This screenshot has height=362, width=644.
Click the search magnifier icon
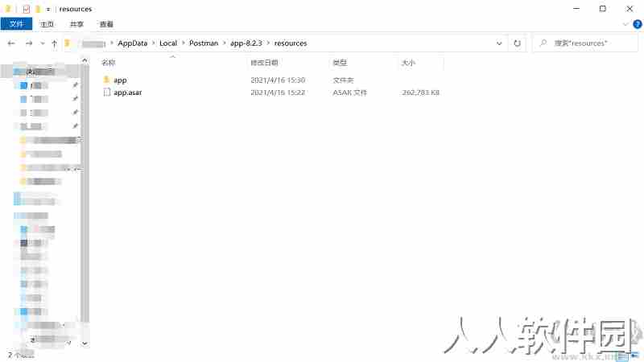tap(543, 43)
